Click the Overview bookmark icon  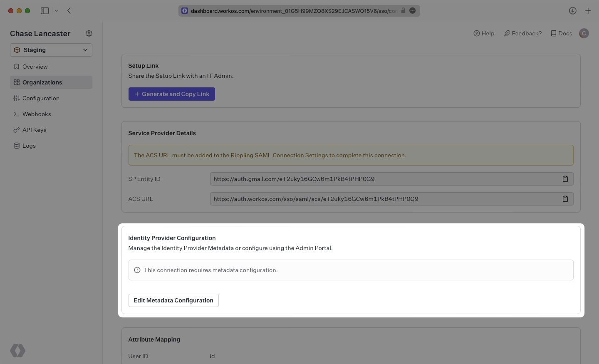(x=17, y=66)
